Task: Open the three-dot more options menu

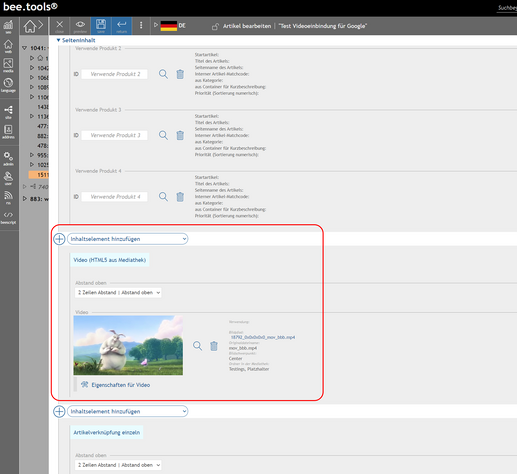Action: 141,25
